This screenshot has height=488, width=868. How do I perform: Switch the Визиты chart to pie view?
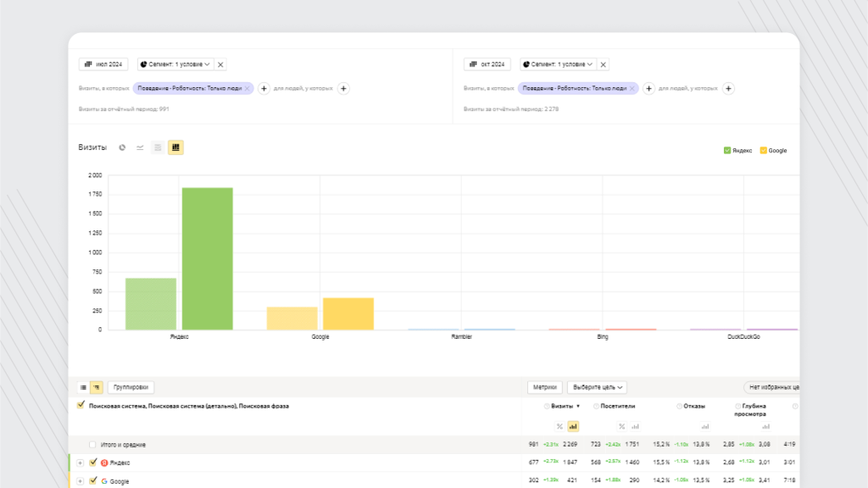coord(122,147)
